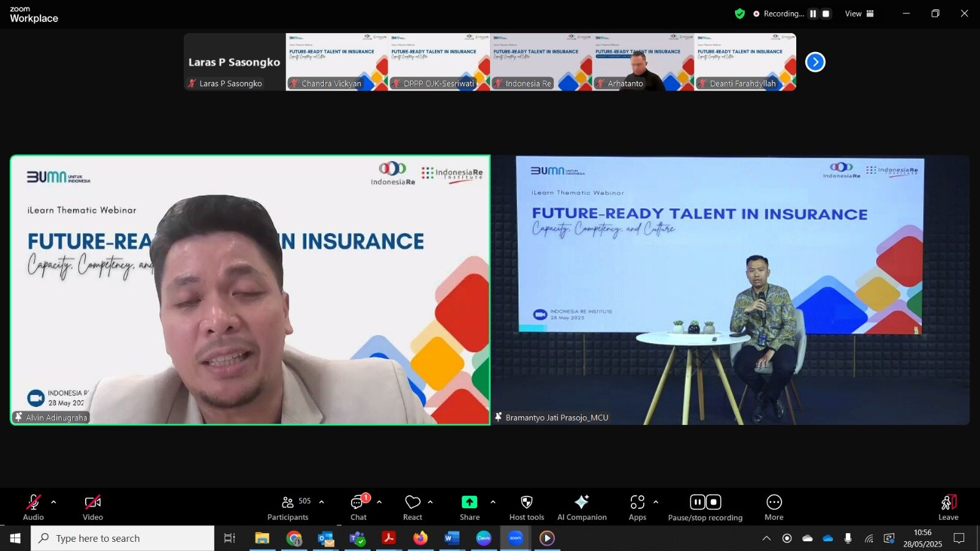Open the Apps panel
Image resolution: width=980 pixels, height=551 pixels.
(x=637, y=508)
